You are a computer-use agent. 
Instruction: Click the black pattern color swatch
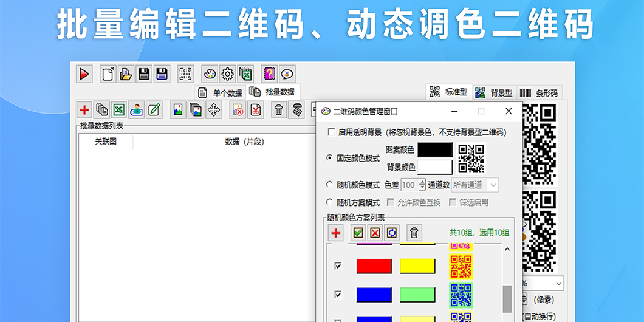point(435,150)
